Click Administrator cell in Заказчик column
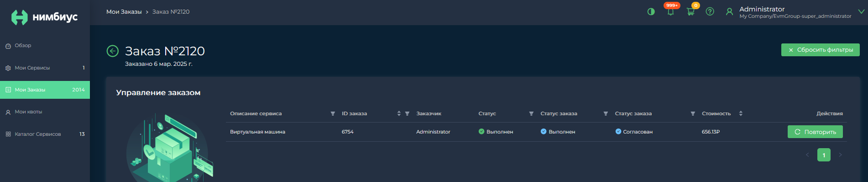 [433, 132]
